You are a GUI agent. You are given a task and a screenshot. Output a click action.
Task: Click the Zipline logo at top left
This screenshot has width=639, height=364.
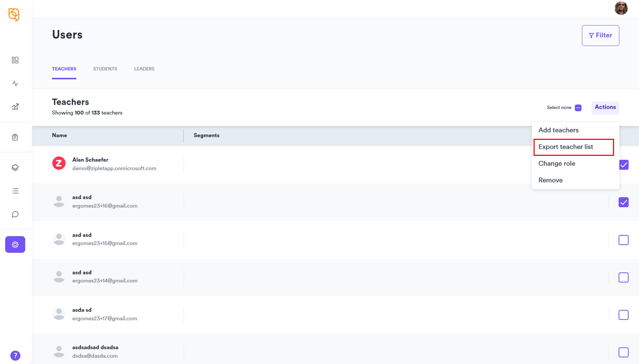tap(14, 15)
